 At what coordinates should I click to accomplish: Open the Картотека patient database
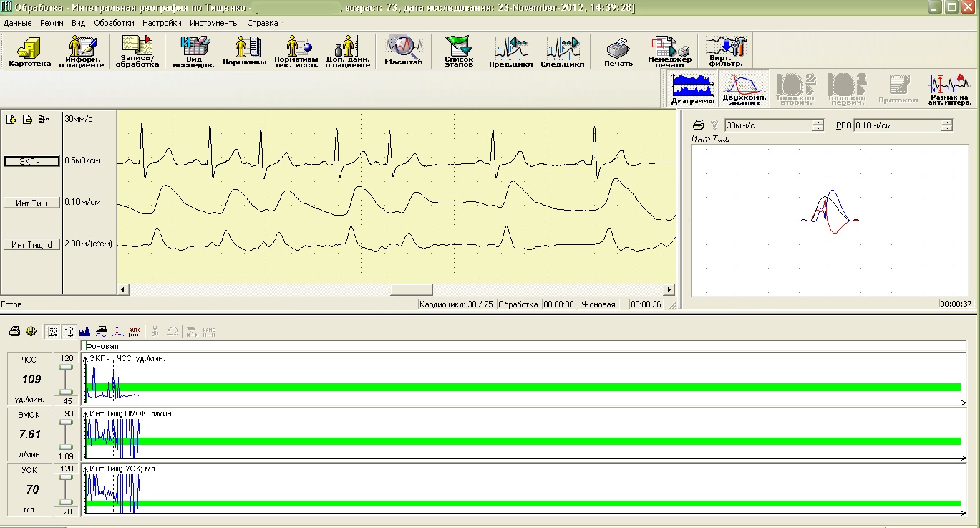coord(29,52)
